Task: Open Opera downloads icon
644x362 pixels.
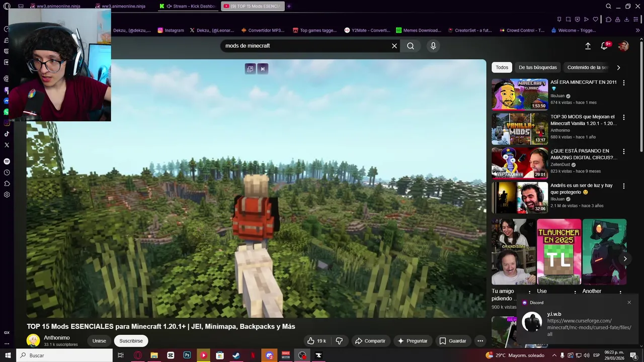Action: pyautogui.click(x=626, y=20)
